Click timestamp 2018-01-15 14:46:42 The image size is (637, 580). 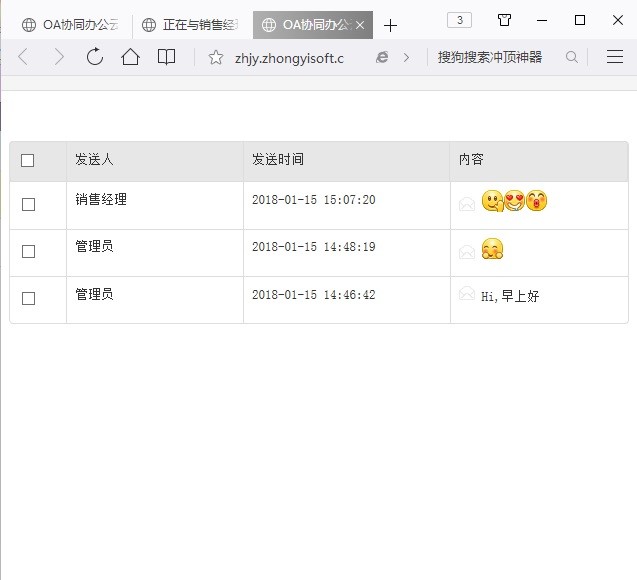click(x=314, y=295)
